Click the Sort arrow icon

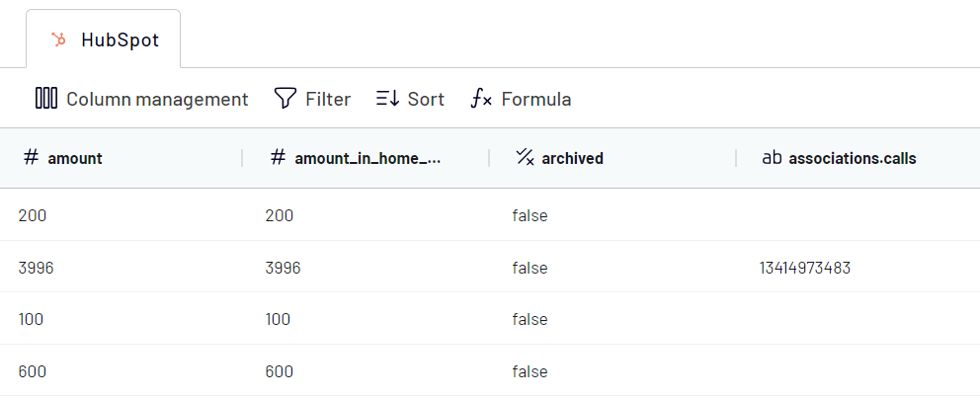point(387,99)
